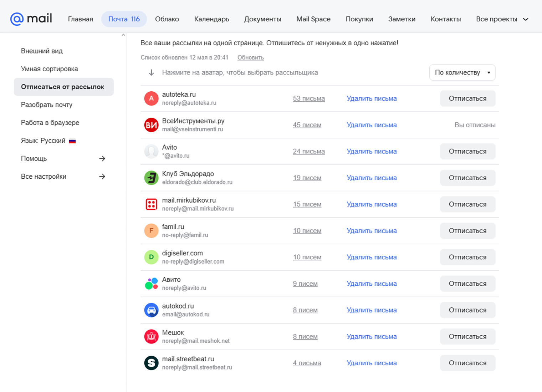The height and width of the screenshot is (392, 542).
Task: Click the down arrow sort icon
Action: coord(151,72)
